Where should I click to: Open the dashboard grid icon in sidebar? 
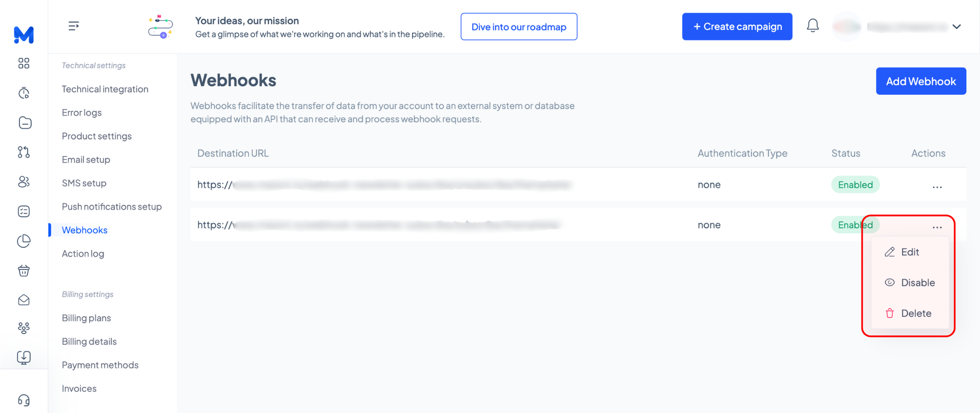(x=24, y=64)
